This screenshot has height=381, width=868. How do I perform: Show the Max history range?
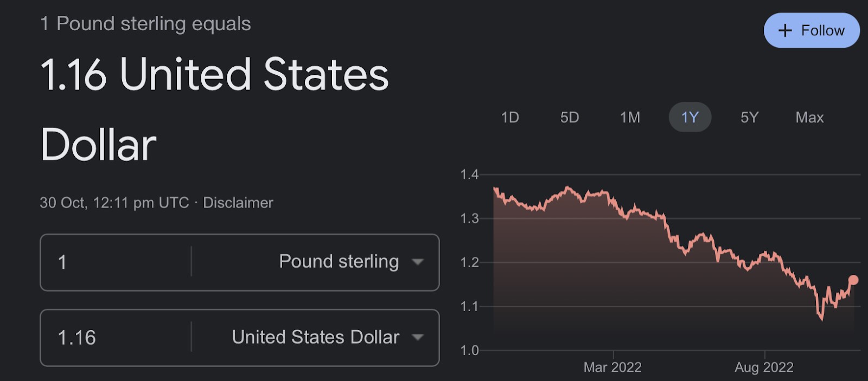coord(809,117)
